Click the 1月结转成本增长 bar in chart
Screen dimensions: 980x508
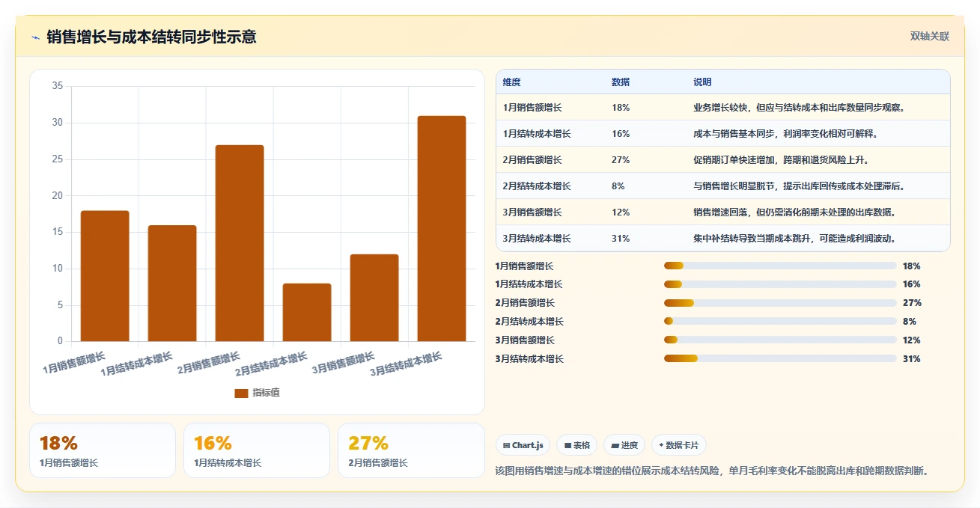tap(172, 284)
